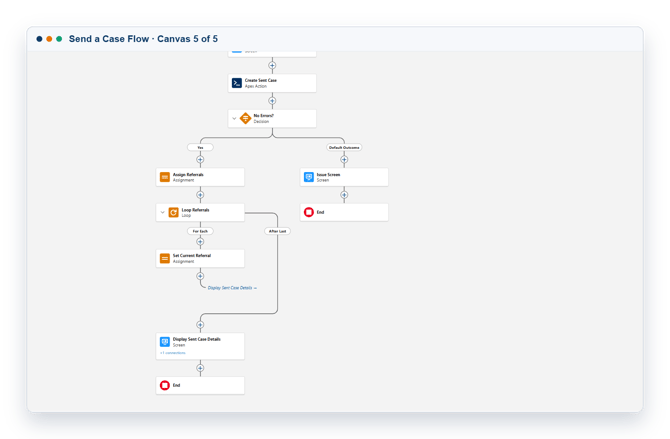Image resolution: width=670 pixels, height=439 pixels.
Task: Click the No Errors? node label
Action: 264,116
